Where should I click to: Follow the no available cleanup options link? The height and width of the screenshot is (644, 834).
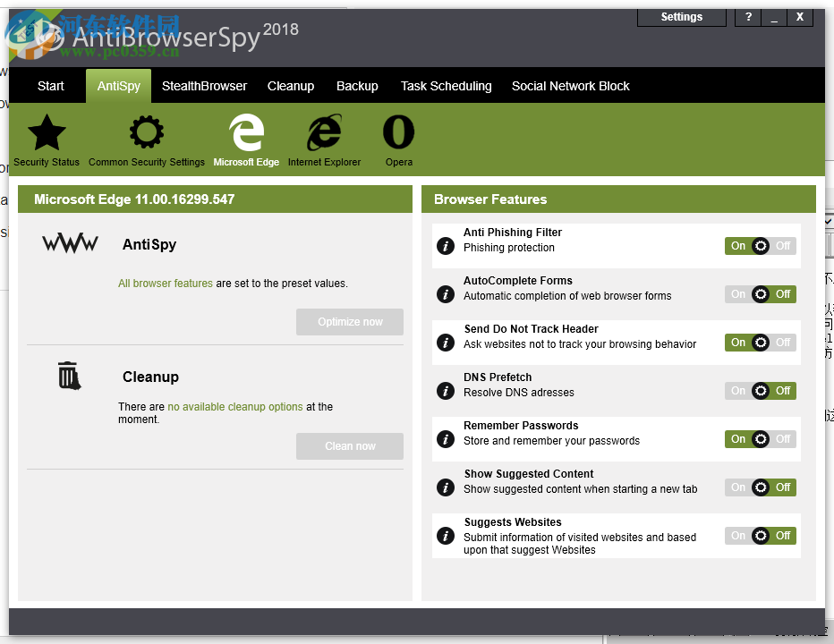click(235, 407)
